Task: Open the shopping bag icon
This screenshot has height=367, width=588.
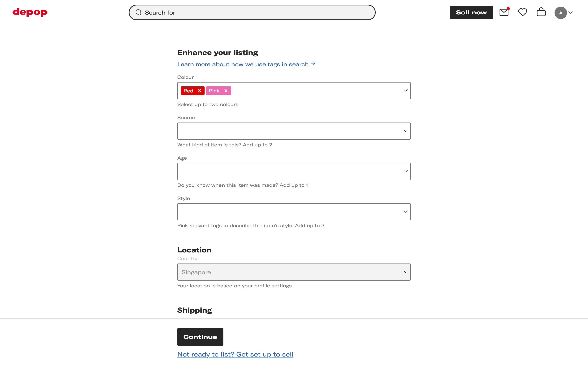Action: [x=541, y=12]
